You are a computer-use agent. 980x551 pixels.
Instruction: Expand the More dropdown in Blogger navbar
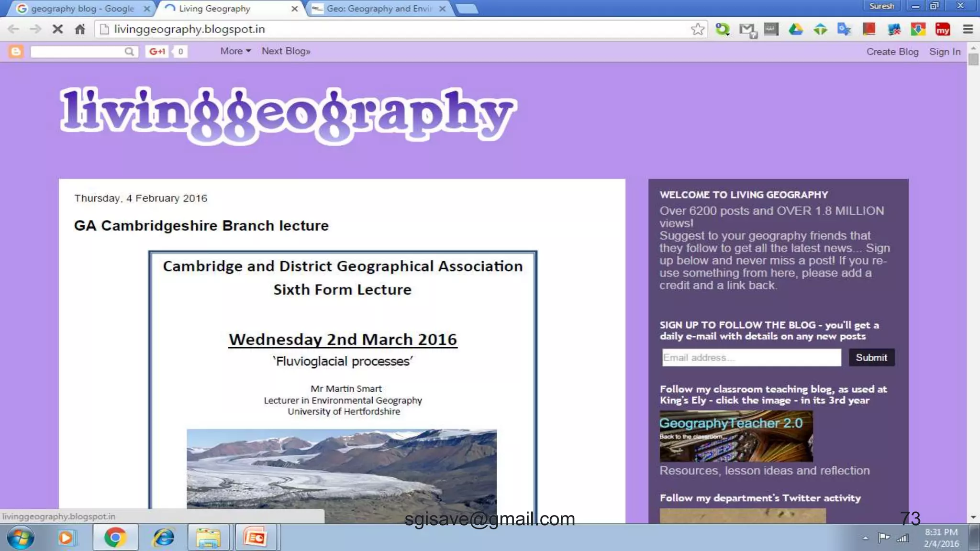[x=235, y=51]
